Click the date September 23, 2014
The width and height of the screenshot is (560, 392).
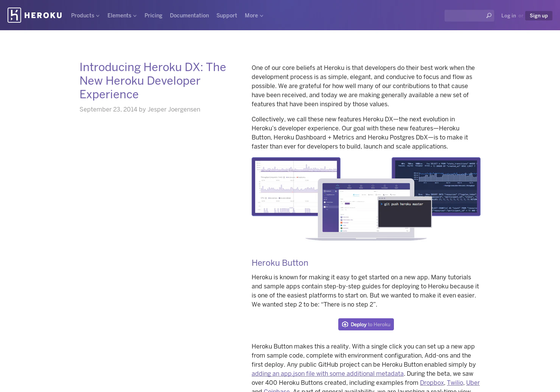coord(108,109)
